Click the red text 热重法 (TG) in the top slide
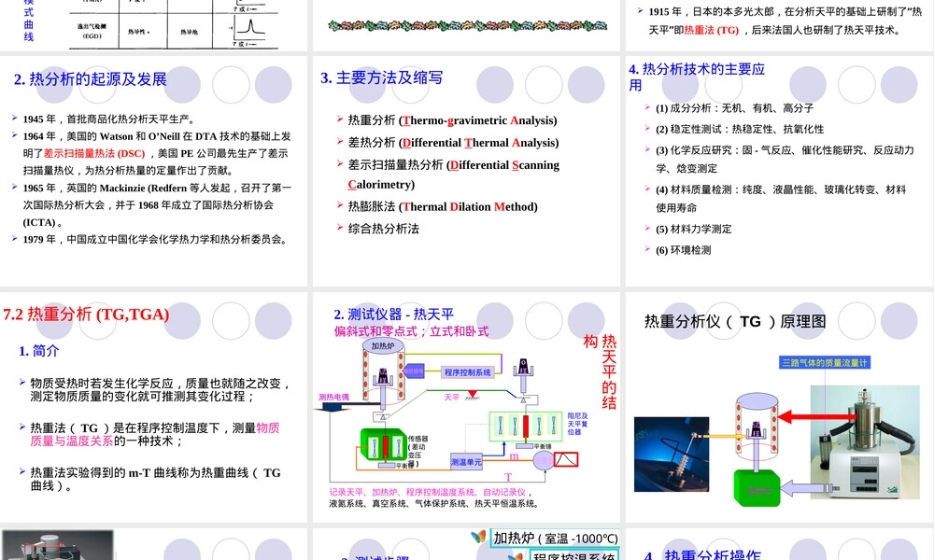The width and height of the screenshot is (934, 560). click(712, 30)
